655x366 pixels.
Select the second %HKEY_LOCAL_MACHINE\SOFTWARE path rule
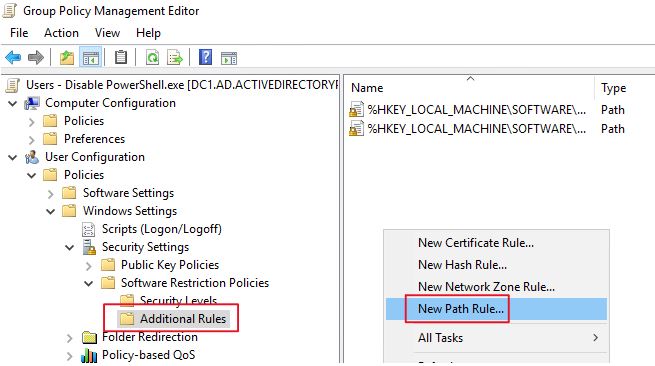tap(477, 129)
